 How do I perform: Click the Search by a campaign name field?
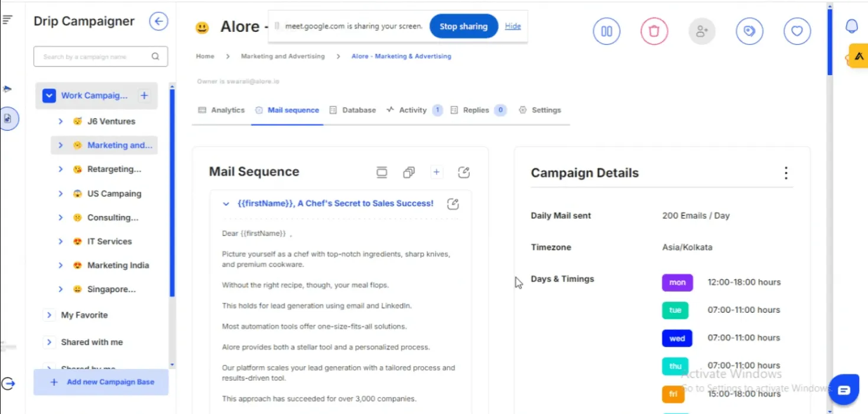[x=100, y=57]
